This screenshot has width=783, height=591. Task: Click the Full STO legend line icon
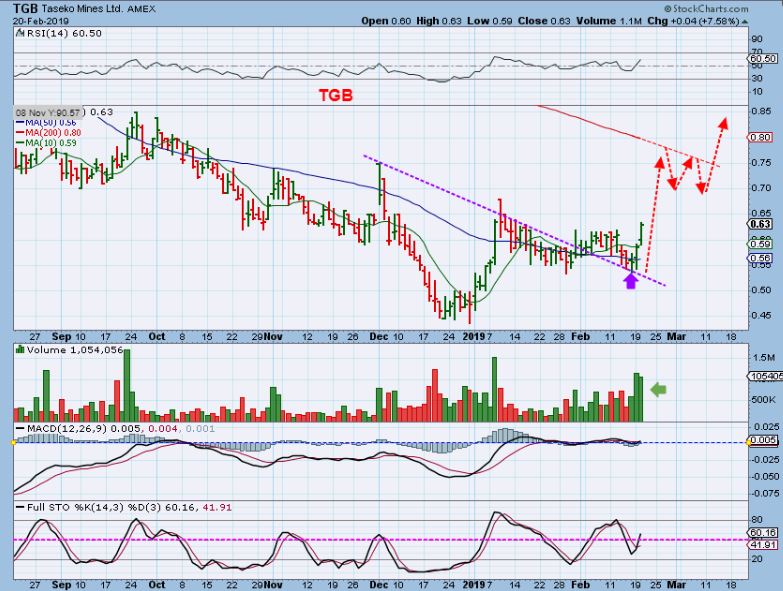point(20,508)
